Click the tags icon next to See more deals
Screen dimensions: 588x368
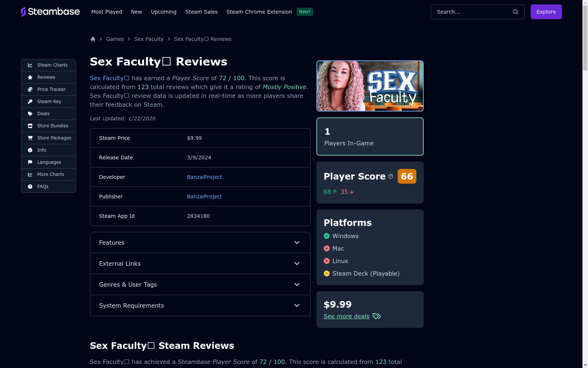coord(377,316)
